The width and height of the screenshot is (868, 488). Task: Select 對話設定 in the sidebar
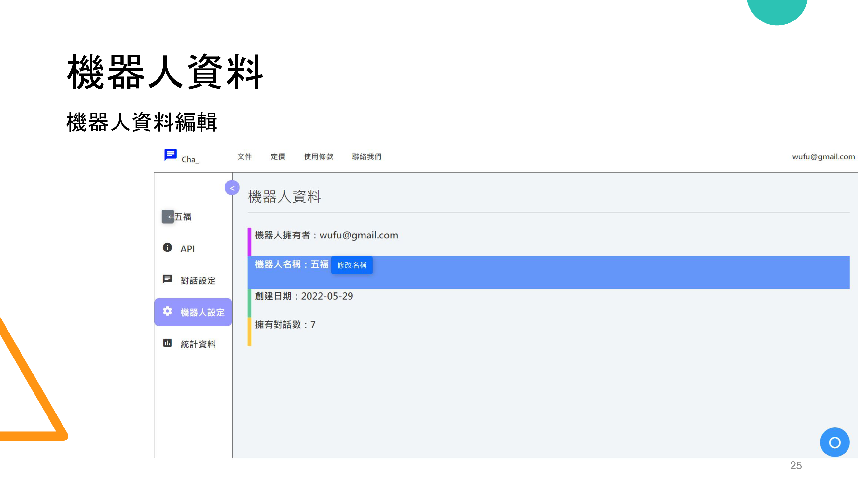(x=198, y=280)
